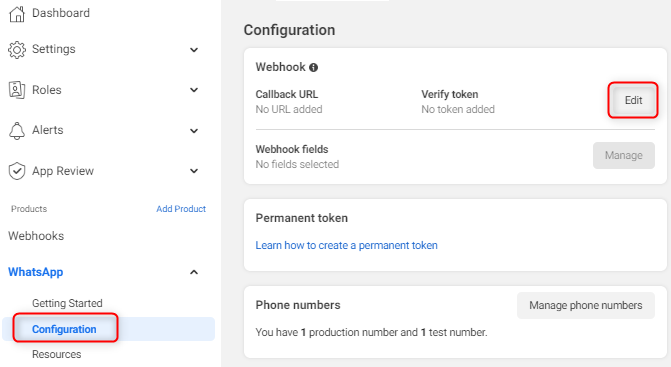Click the production and test number text

371,332
